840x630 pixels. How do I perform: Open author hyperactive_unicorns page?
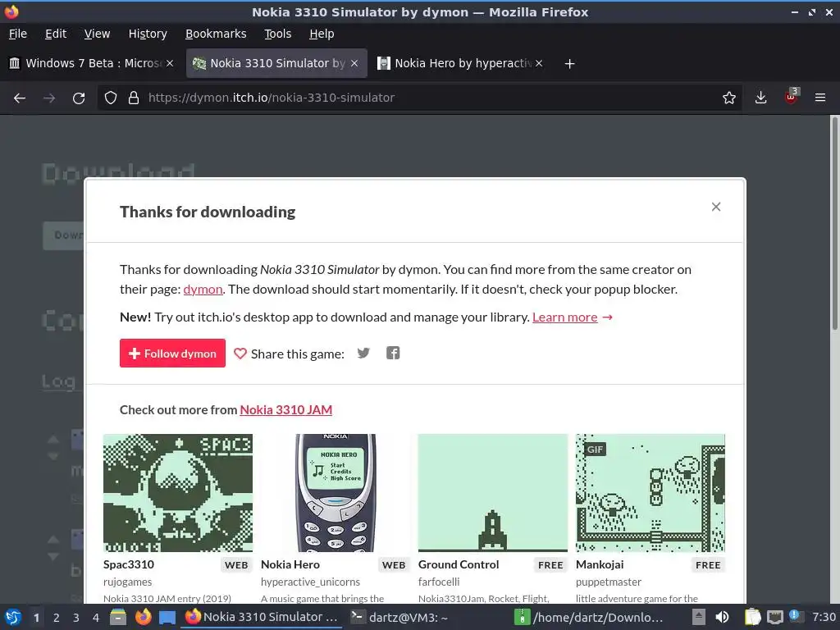[310, 582]
